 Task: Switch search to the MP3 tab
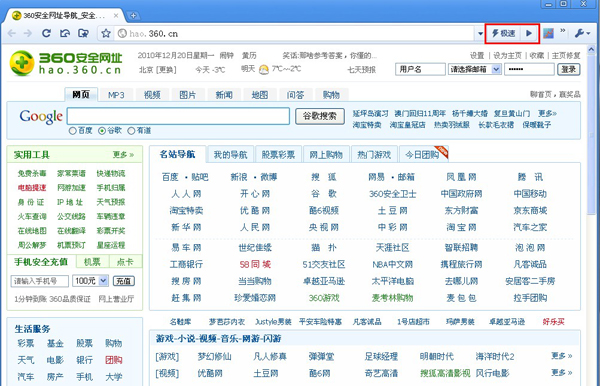(x=116, y=94)
